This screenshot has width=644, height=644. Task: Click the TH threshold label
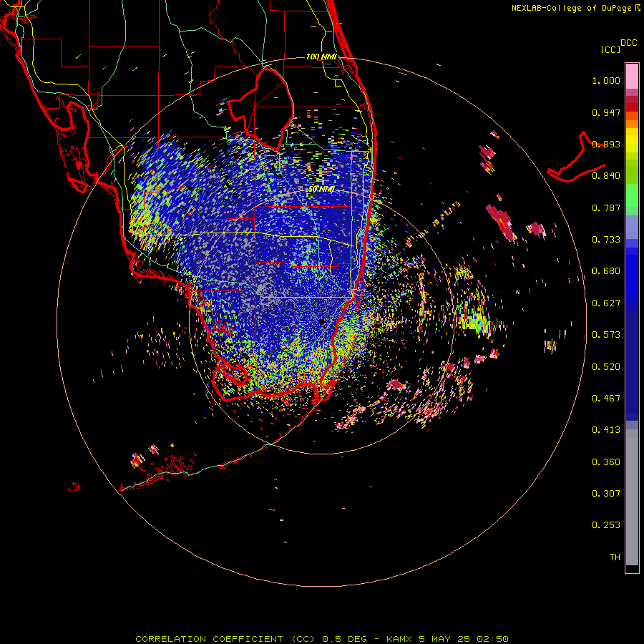pyautogui.click(x=615, y=557)
